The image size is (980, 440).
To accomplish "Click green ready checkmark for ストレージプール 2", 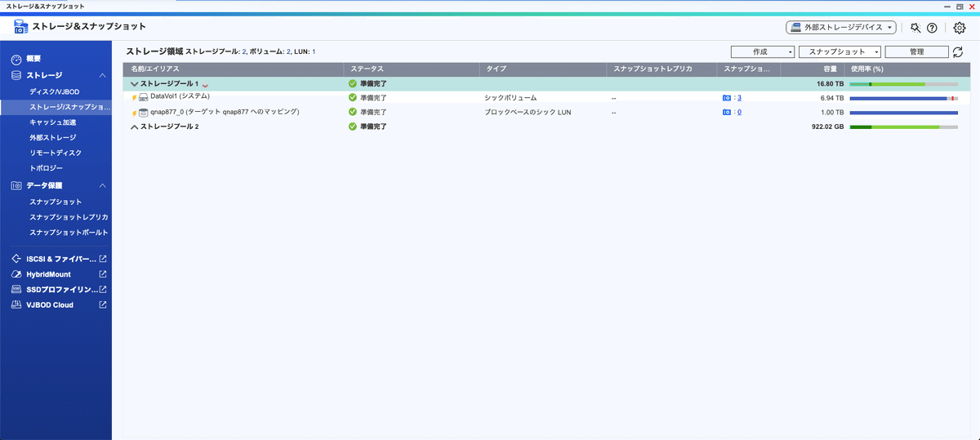I will click(353, 127).
